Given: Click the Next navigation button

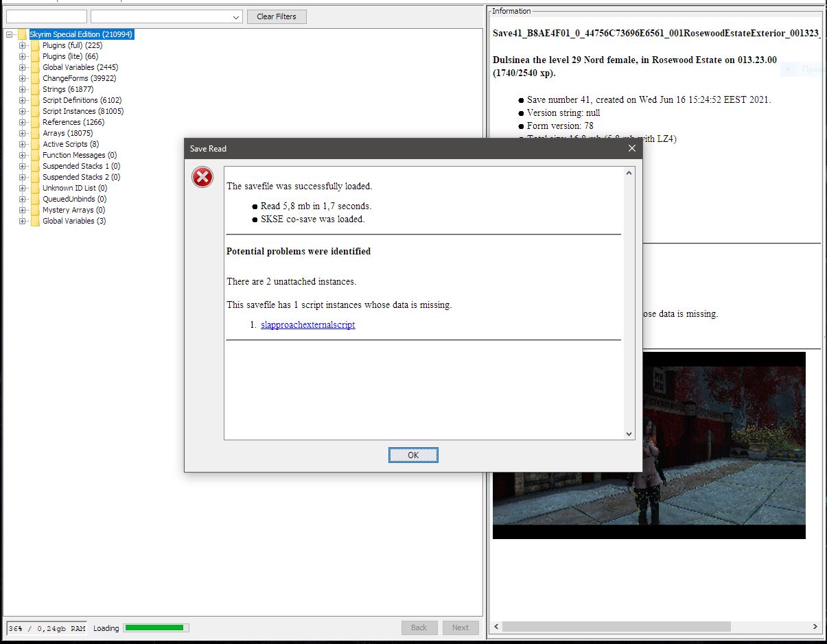Looking at the screenshot, I should coord(461,628).
